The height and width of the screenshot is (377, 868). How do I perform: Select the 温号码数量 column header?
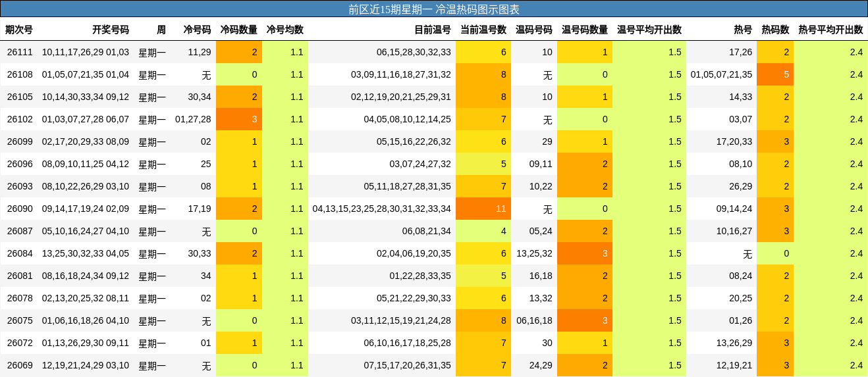point(585,30)
